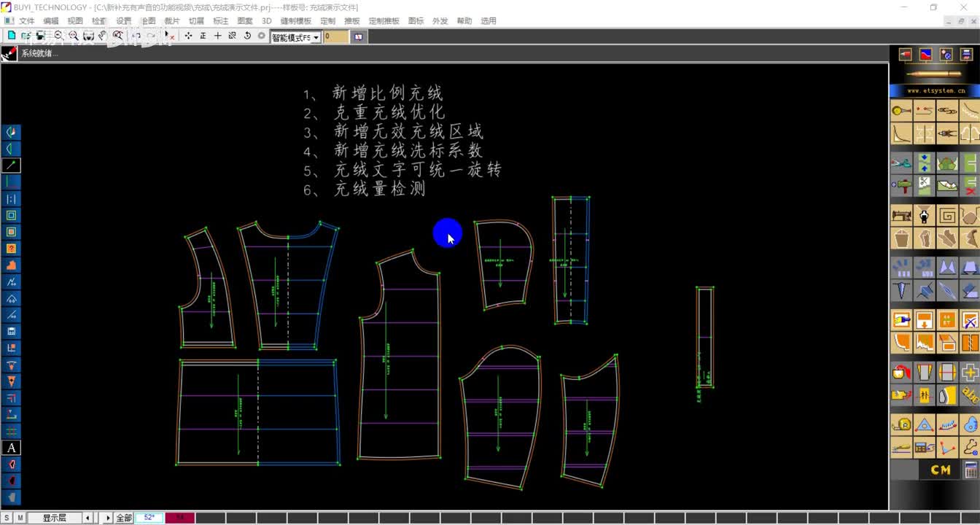Click the double square outline tool

[x=12, y=215]
